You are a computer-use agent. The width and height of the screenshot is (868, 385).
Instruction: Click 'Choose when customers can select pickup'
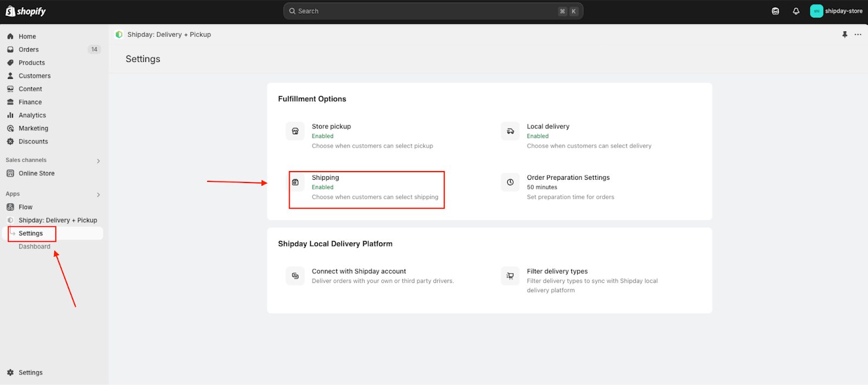[372, 146]
